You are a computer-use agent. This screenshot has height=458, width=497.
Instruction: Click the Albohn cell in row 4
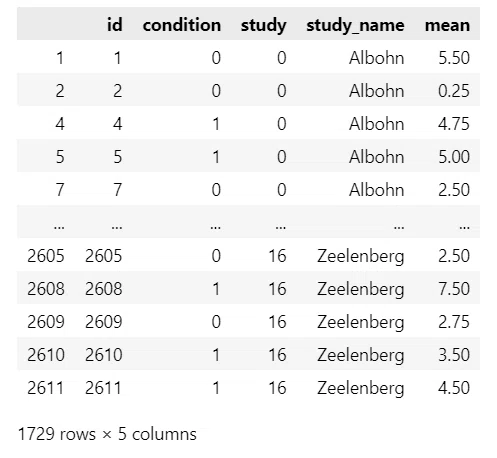click(x=376, y=124)
